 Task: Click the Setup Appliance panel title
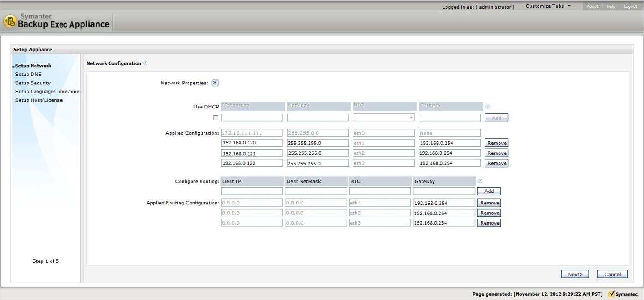pos(33,49)
